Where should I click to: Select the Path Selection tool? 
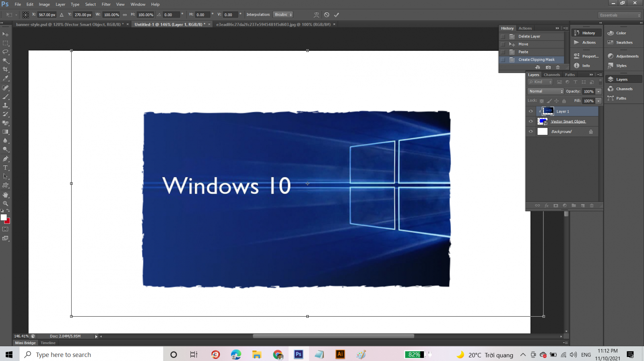tap(6, 177)
